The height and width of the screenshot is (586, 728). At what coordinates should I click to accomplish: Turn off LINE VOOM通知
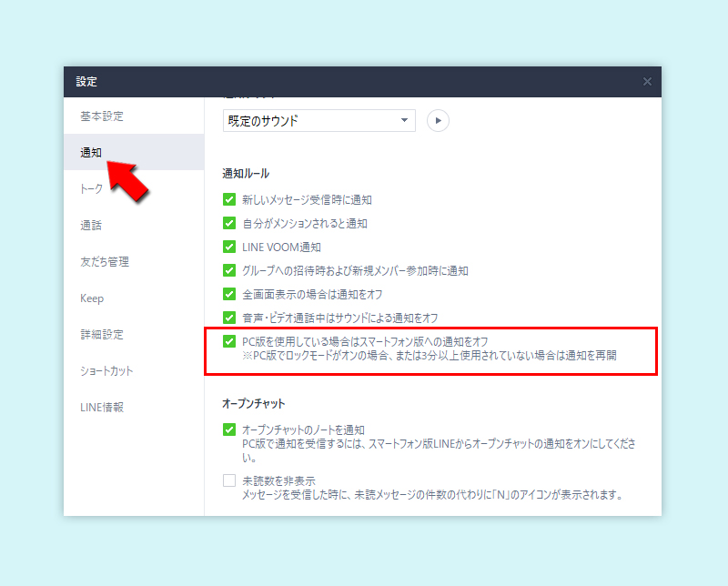tap(228, 247)
